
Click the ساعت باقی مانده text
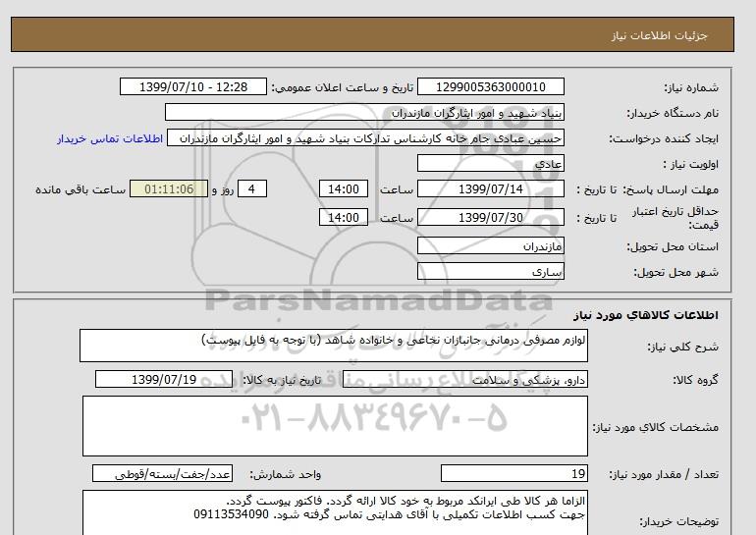point(81,189)
